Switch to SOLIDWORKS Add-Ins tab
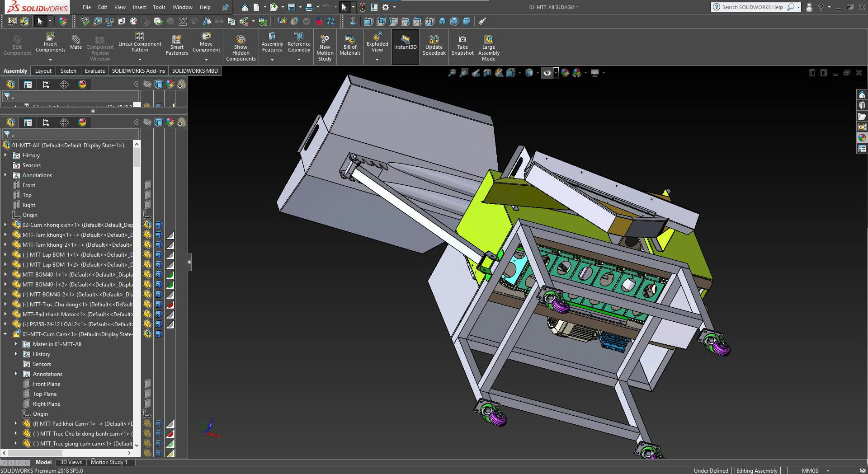Image resolution: width=868 pixels, height=474 pixels. click(138, 71)
